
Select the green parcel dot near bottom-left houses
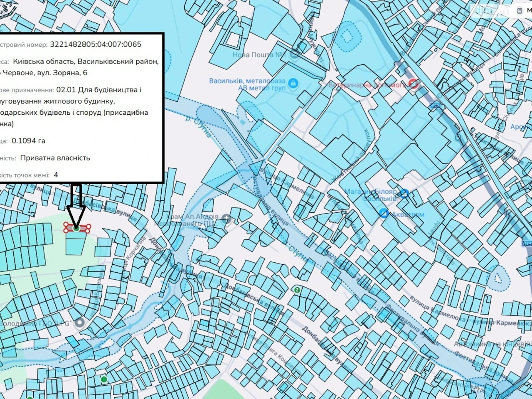pyautogui.click(x=104, y=379)
